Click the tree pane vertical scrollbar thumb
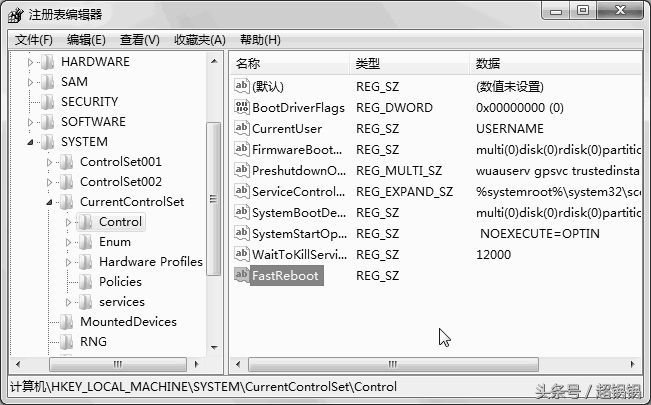 [214, 199]
